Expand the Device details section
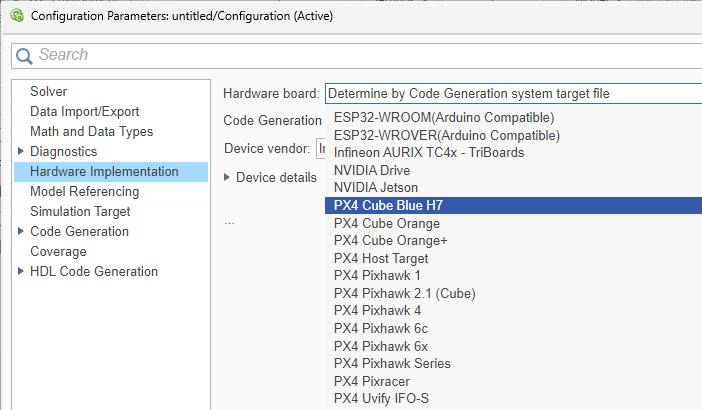 click(x=227, y=177)
